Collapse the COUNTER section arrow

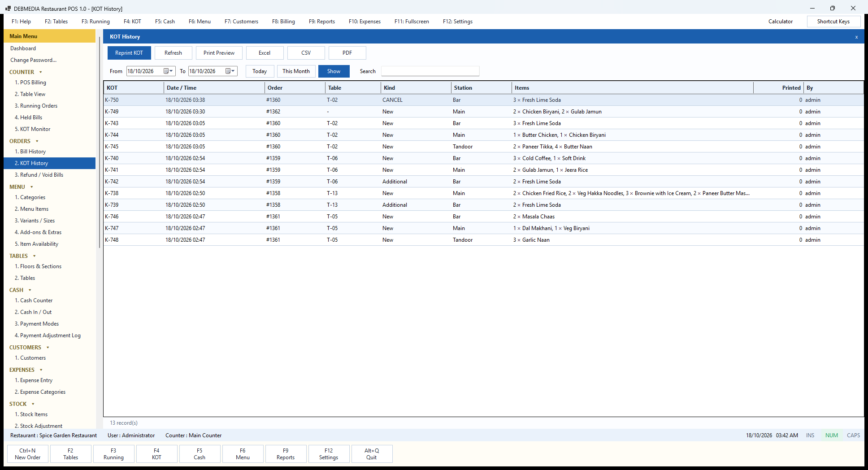click(x=41, y=72)
